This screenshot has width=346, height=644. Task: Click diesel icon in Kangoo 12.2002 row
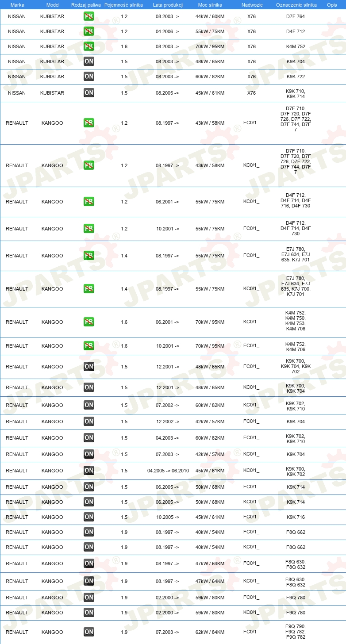tap(89, 422)
